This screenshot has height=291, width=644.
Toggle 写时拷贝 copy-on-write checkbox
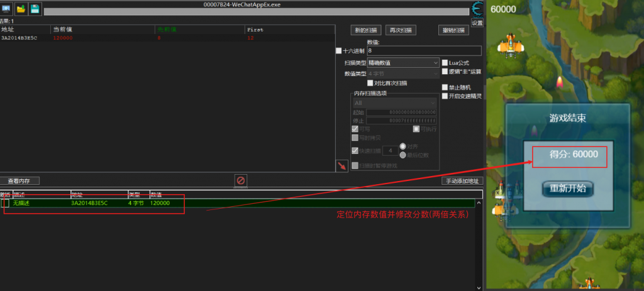355,138
